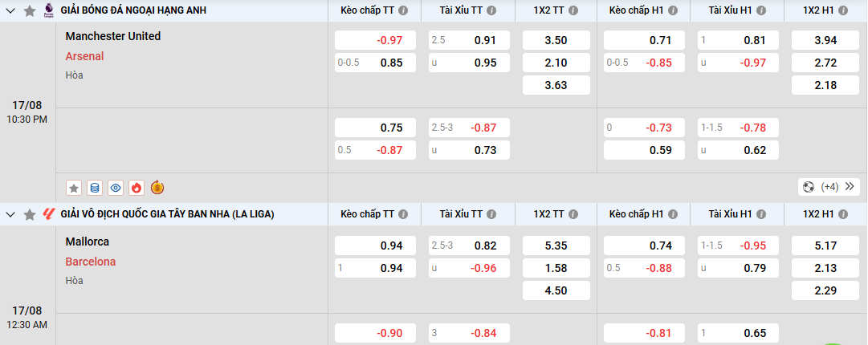Select under odds -0.96 for Mallorca match
Screen dimensions: 868x345
tap(469, 268)
